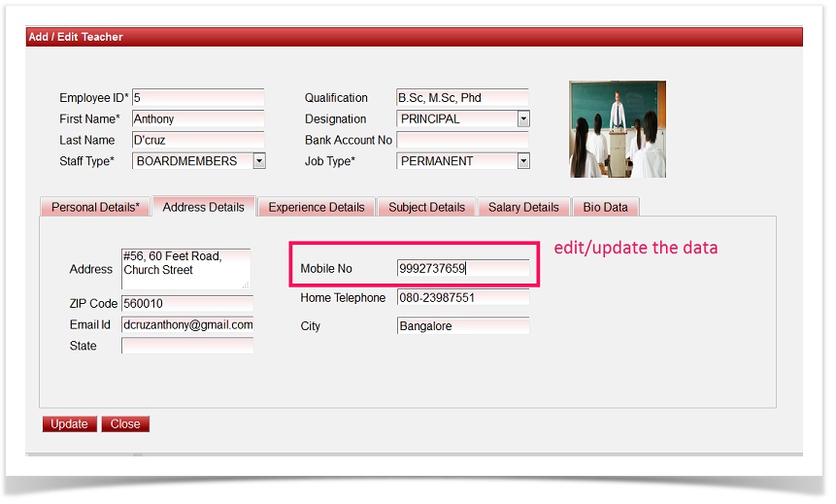
Task: Expand the Designation dropdown
Action: 523,118
